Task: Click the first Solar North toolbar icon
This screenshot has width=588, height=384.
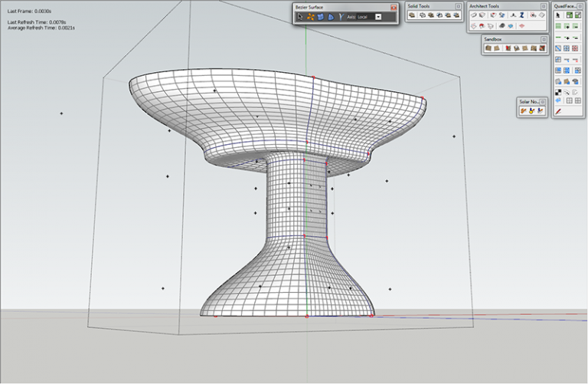Action: point(524,111)
